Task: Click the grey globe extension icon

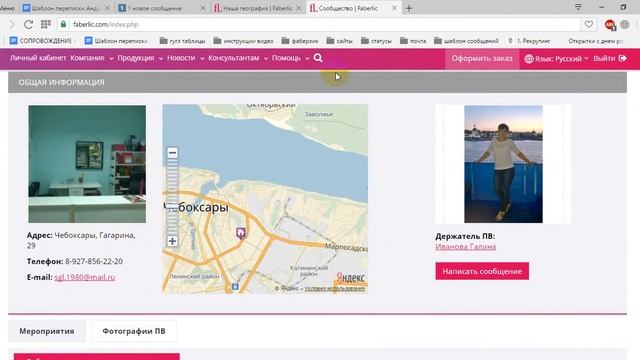Action: coord(624,24)
